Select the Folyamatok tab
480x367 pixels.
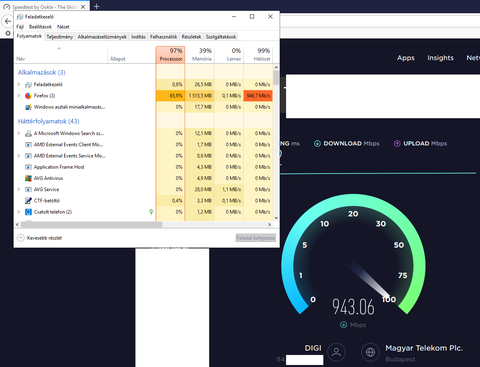[x=29, y=36]
